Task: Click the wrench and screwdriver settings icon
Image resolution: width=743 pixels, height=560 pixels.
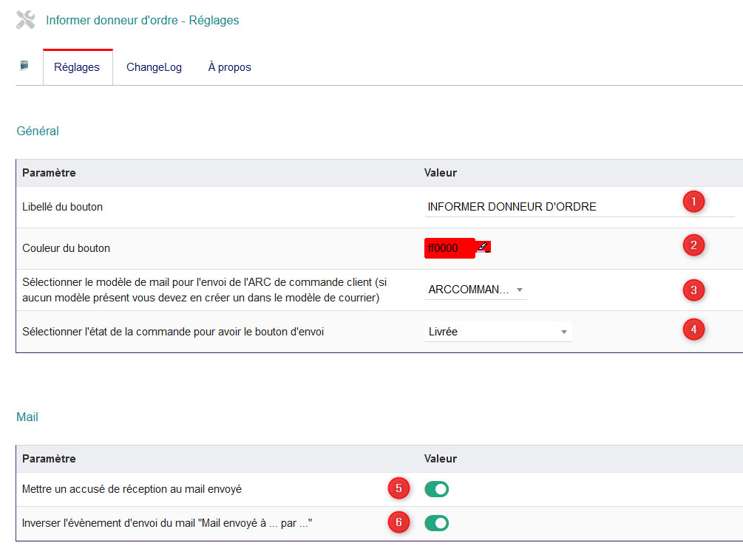Action: point(26,20)
